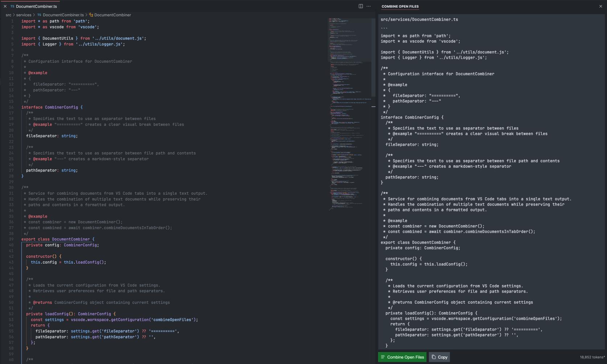Image resolution: width=607 pixels, height=364 pixels.
Task: Click 'private config: CombinerConfig;' in the editor
Action: [x=62, y=245]
